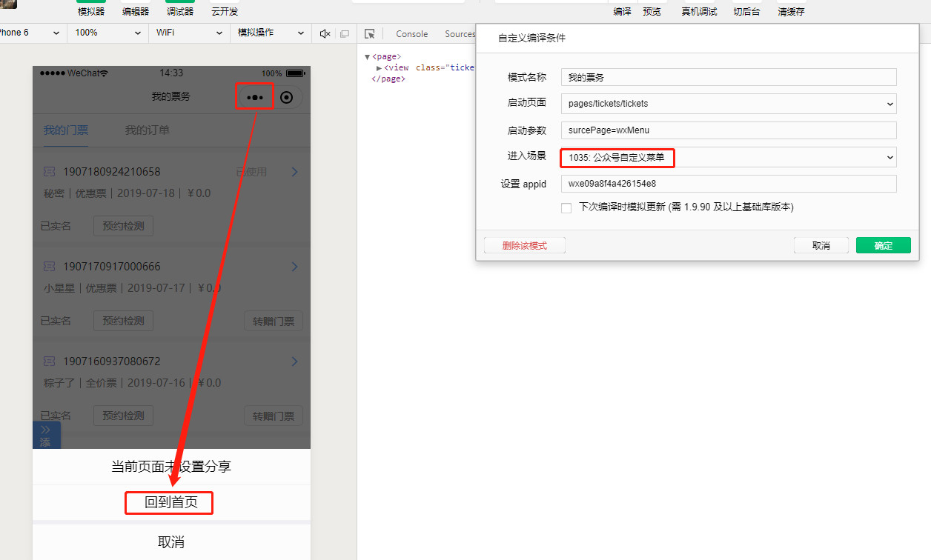Open the 100% zoom level dropdown

click(x=107, y=33)
